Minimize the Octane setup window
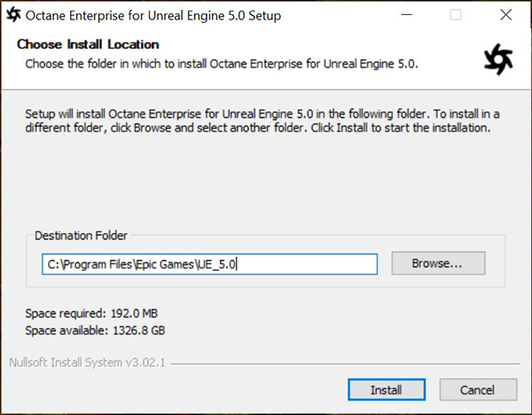 pos(406,15)
